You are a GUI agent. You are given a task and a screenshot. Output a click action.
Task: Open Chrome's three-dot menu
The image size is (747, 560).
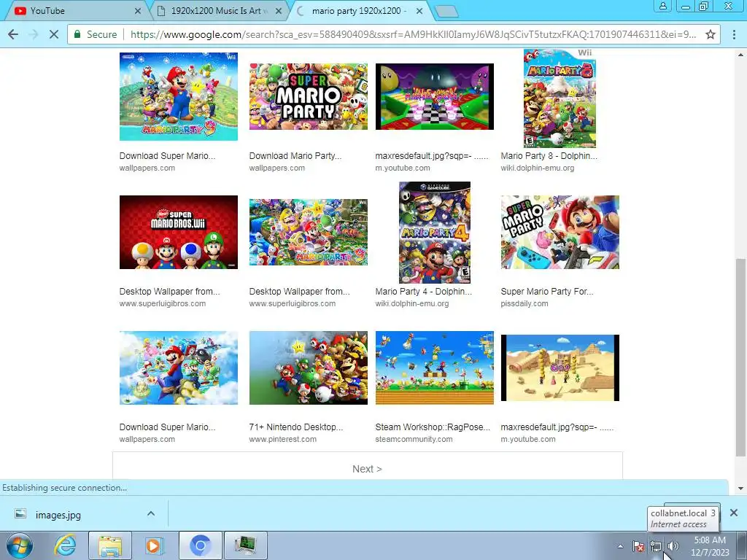(734, 34)
